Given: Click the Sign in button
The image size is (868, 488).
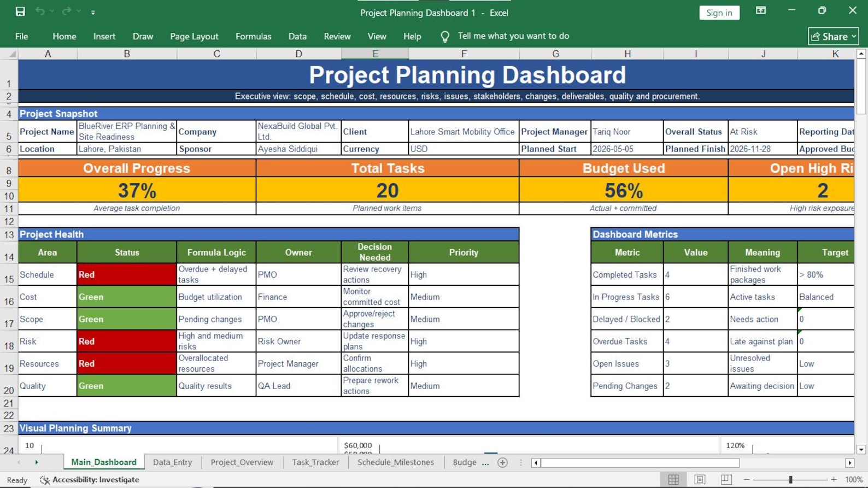Looking at the screenshot, I should coord(719,13).
